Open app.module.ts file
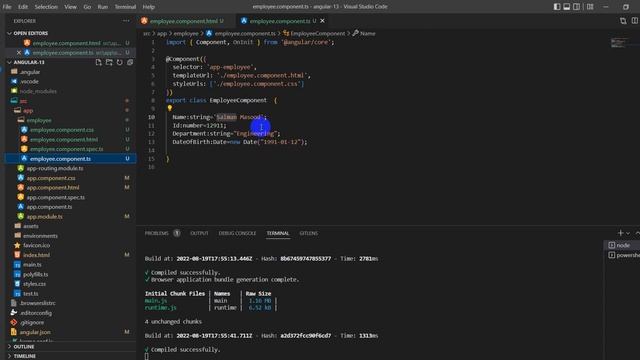 44,216
